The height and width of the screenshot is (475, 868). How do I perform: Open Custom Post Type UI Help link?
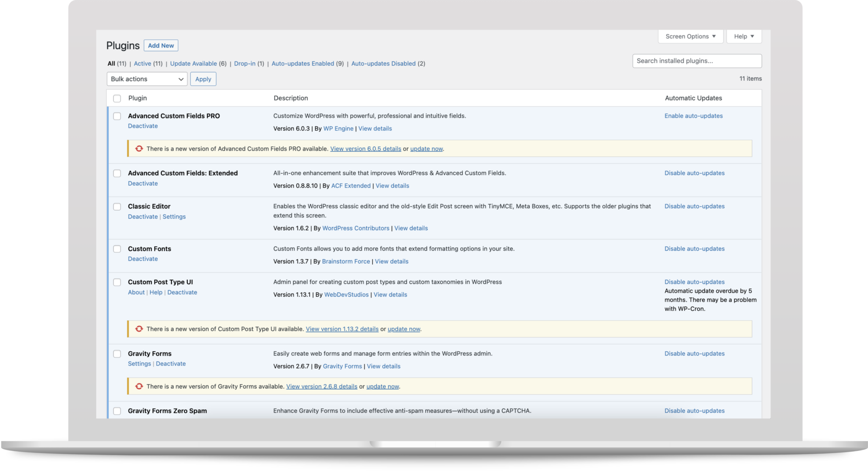coord(156,292)
